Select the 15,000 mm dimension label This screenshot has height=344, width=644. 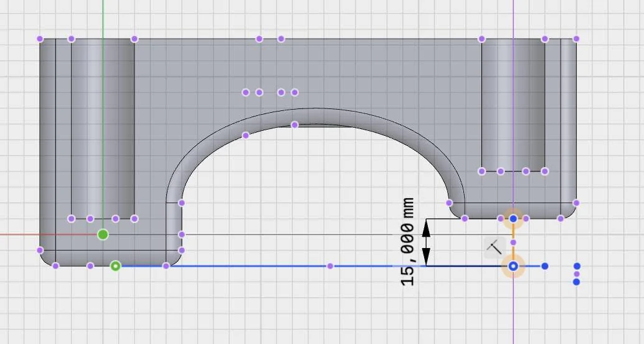(x=408, y=242)
